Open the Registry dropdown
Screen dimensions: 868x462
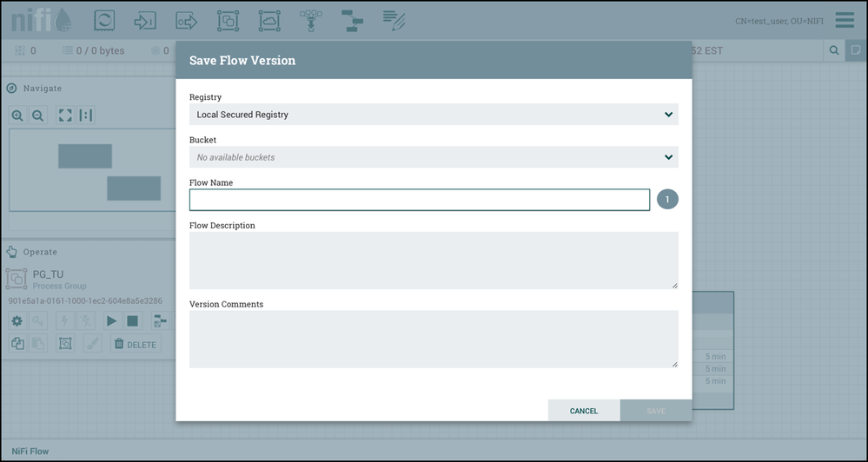point(434,115)
